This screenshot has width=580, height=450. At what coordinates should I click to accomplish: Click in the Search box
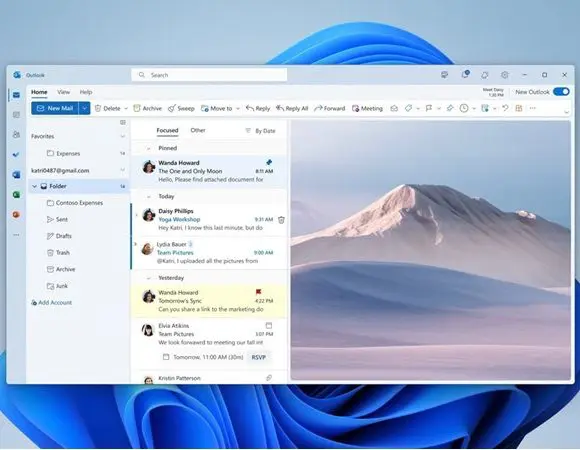pos(209,75)
